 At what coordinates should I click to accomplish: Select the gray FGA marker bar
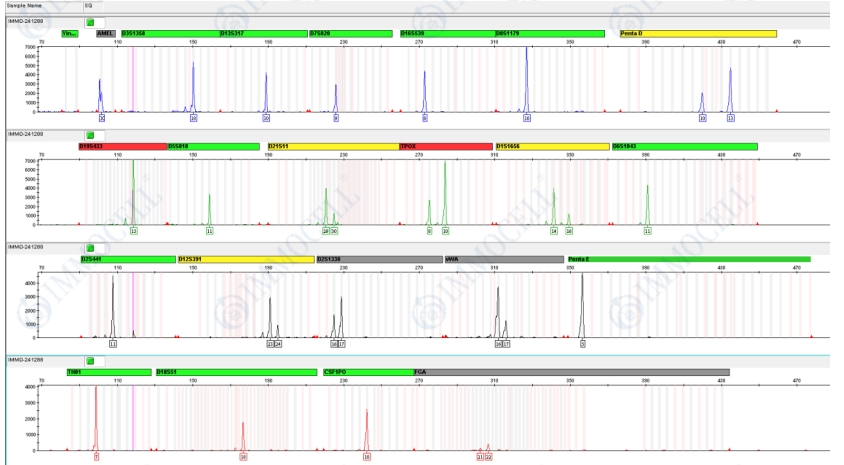point(571,372)
